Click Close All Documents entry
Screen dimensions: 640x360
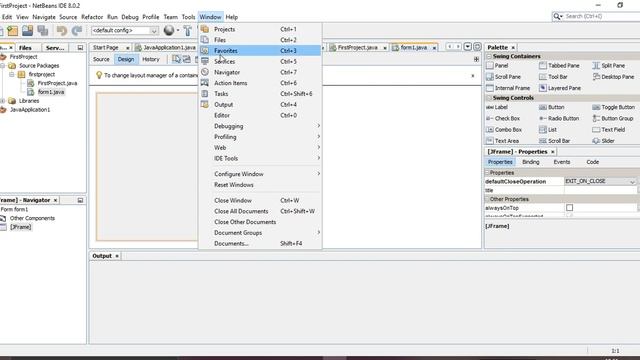(260, 211)
